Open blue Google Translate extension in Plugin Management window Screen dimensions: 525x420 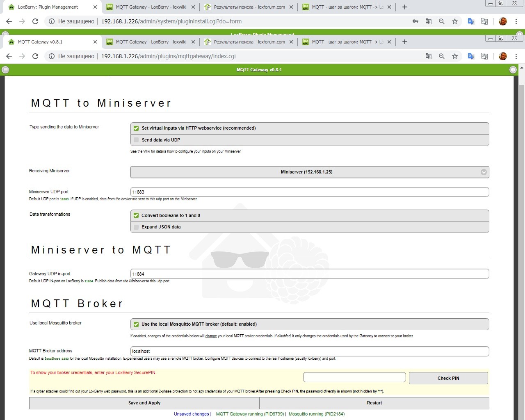click(471, 21)
